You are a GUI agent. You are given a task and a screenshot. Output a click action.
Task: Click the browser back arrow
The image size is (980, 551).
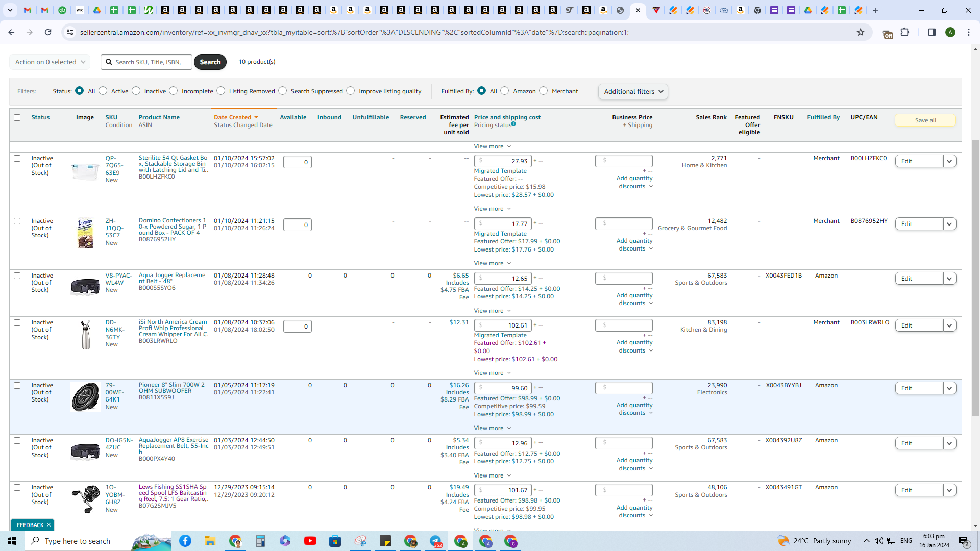(x=11, y=32)
